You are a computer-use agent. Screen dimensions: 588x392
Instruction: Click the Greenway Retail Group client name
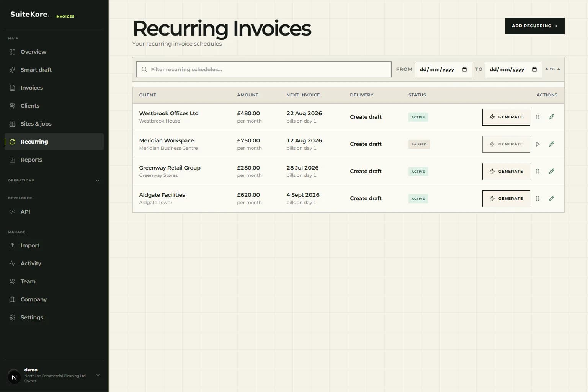point(170,168)
